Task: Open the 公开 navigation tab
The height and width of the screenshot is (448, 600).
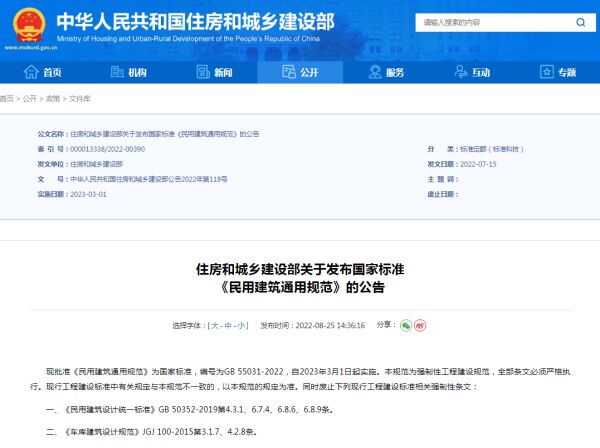Action: pyautogui.click(x=300, y=72)
